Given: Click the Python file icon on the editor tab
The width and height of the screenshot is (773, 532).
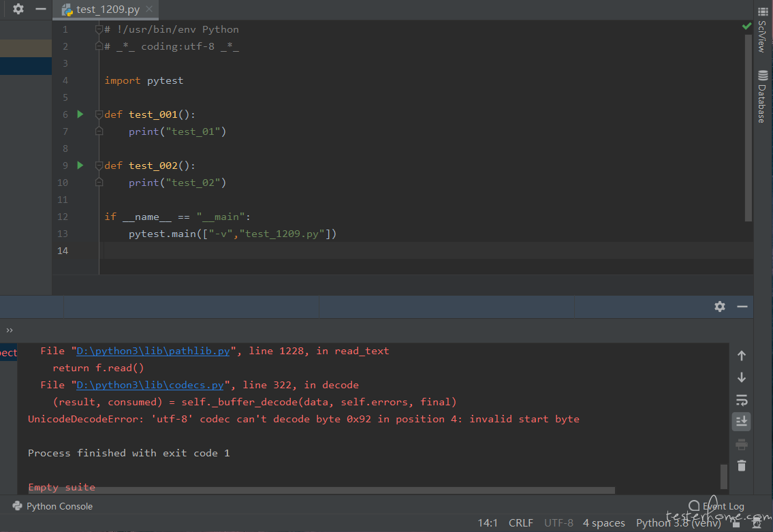Looking at the screenshot, I should (x=67, y=10).
